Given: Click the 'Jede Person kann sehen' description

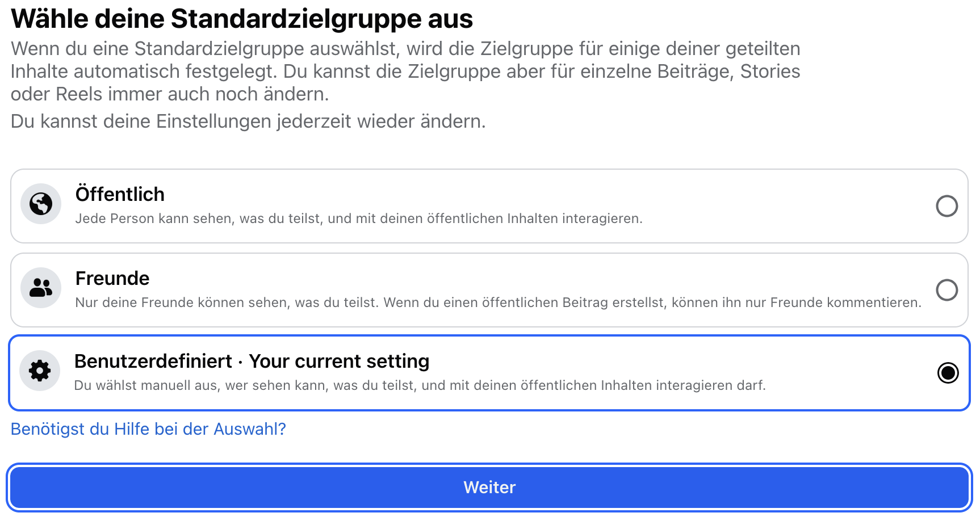Looking at the screenshot, I should coord(358,219).
